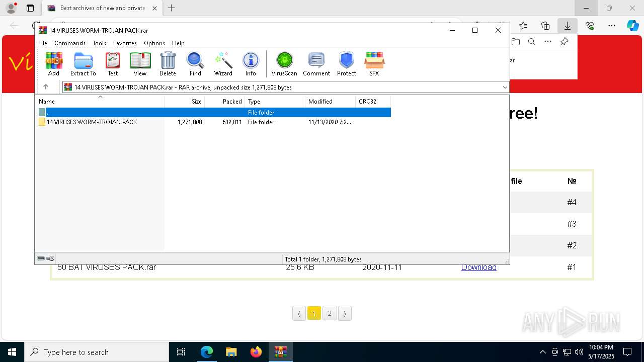The width and height of the screenshot is (644, 362).
Task: Click the Add toolbar icon in WinRAR
Action: tap(54, 64)
